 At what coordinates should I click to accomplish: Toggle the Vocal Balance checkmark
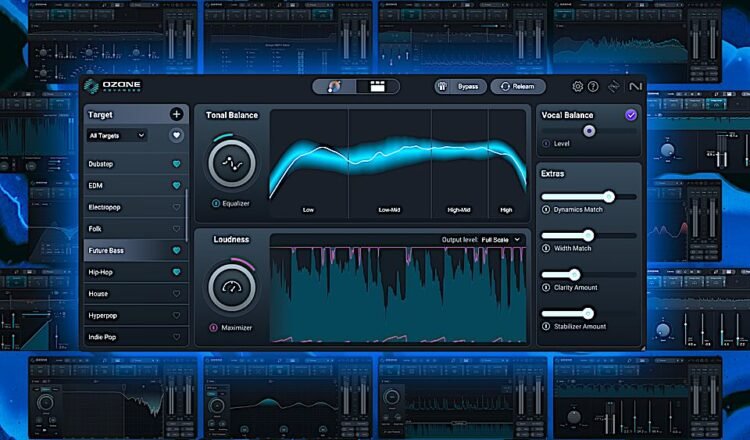(631, 115)
